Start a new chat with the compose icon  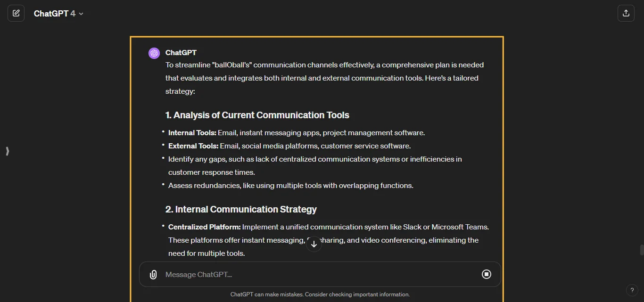[16, 13]
